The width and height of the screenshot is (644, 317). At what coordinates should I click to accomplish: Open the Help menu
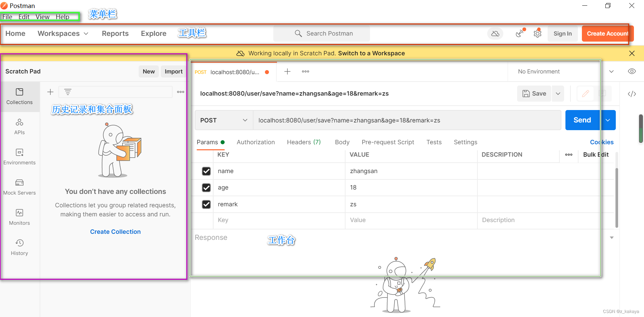(x=62, y=17)
